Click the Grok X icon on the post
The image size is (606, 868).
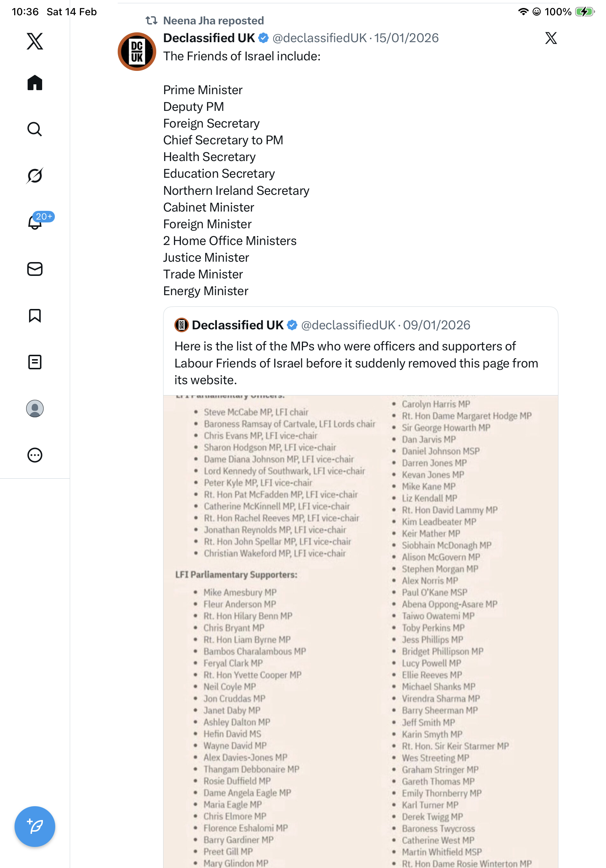[x=550, y=38]
